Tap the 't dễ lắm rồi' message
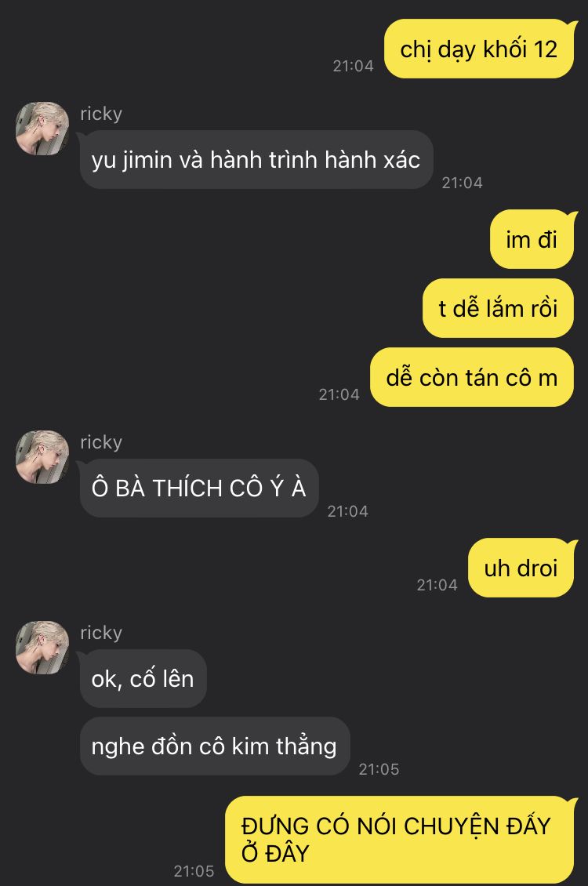Image resolution: width=588 pixels, height=886 pixels. coord(498,308)
